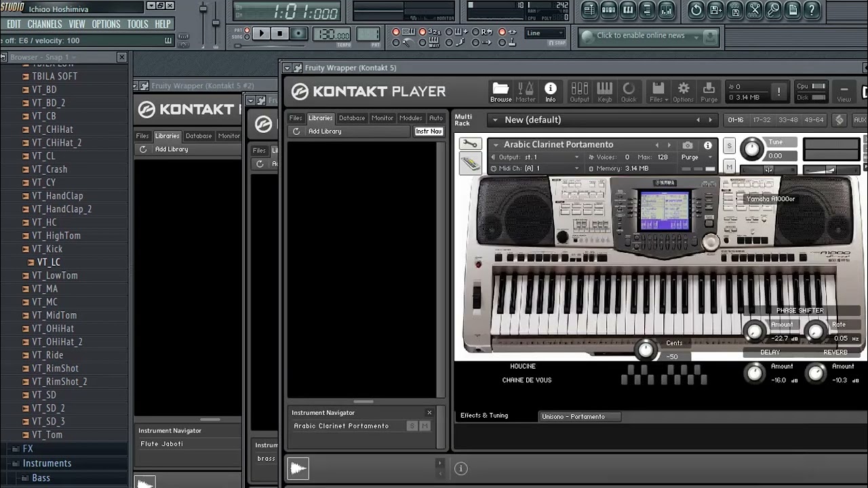This screenshot has width=868, height=488.
Task: Click the snapshot camera icon
Action: (688, 145)
